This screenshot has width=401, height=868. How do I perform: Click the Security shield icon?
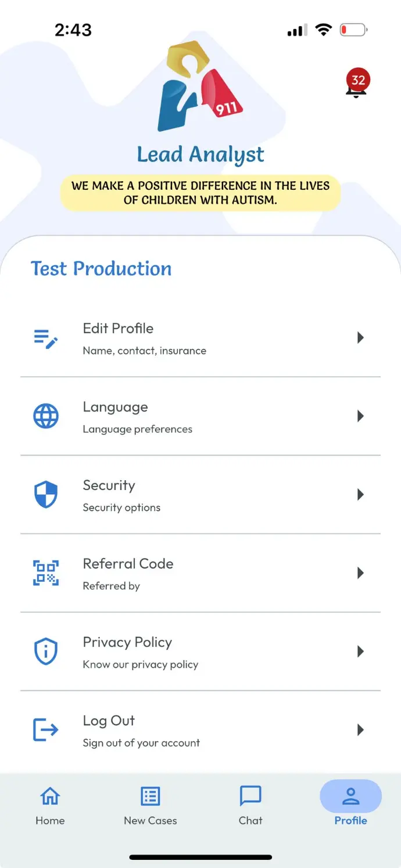point(46,495)
